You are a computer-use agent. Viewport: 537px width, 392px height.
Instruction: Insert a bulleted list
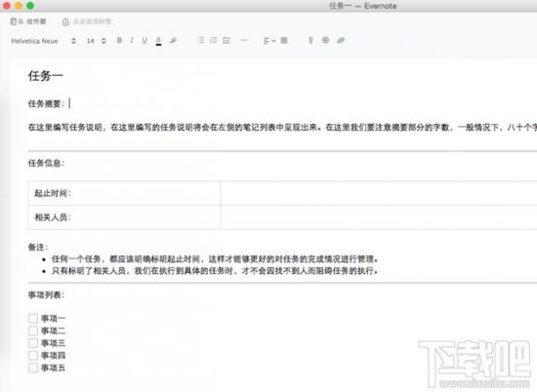[201, 40]
